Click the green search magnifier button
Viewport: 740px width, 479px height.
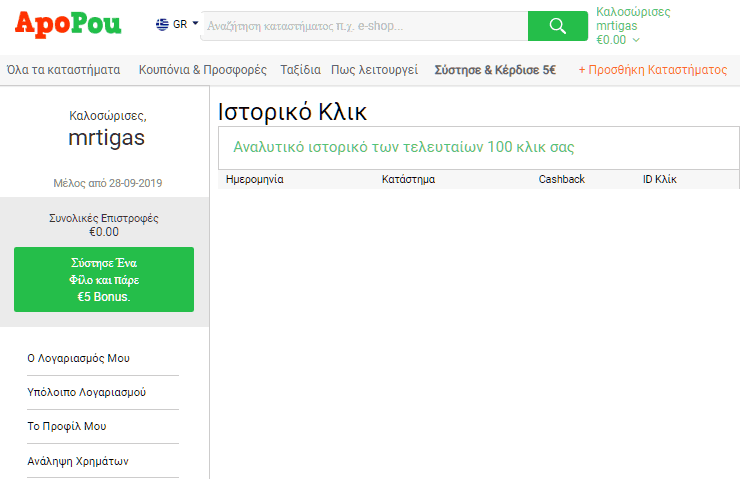click(558, 26)
